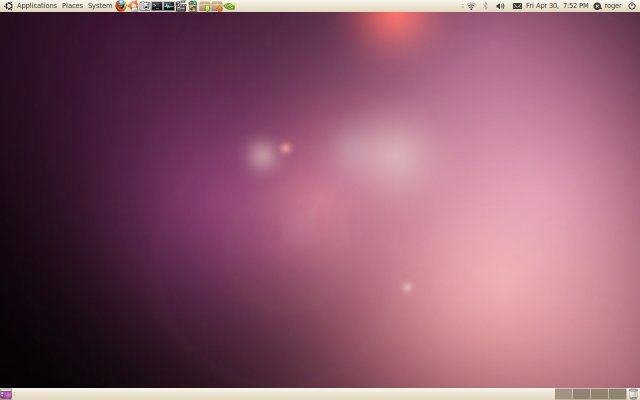640x400 pixels.
Task: Open the System Monitor launcher
Action: point(169,6)
